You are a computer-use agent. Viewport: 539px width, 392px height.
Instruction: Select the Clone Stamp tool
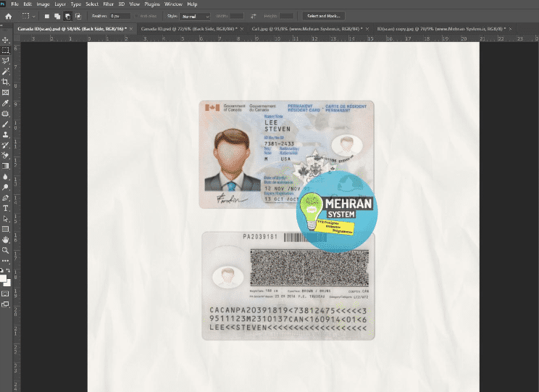(5, 134)
